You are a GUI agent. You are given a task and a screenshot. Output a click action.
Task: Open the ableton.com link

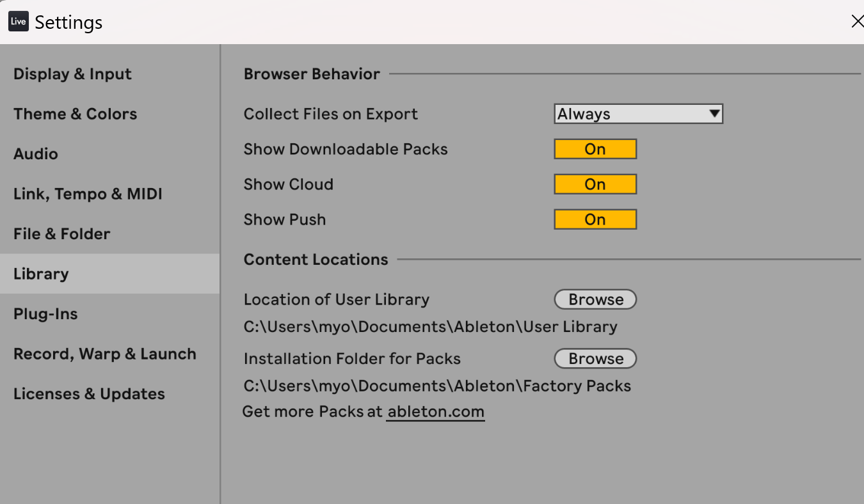[435, 411]
